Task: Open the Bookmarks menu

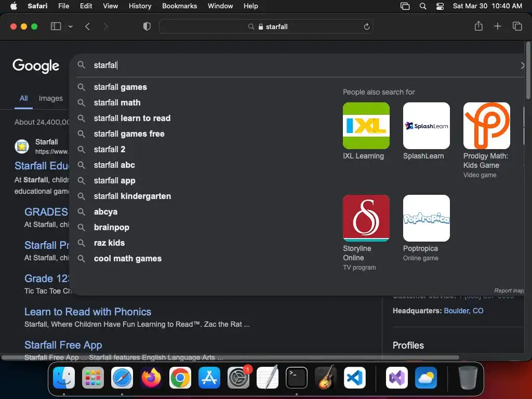Action: click(179, 6)
